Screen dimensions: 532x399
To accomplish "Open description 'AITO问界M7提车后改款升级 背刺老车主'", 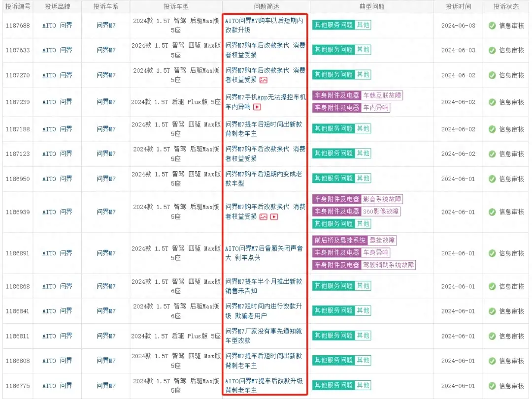I will click(x=264, y=386).
